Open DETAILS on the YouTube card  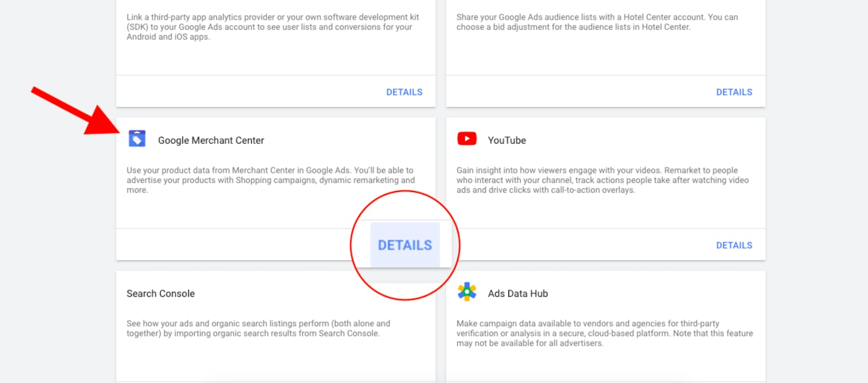pyautogui.click(x=733, y=245)
